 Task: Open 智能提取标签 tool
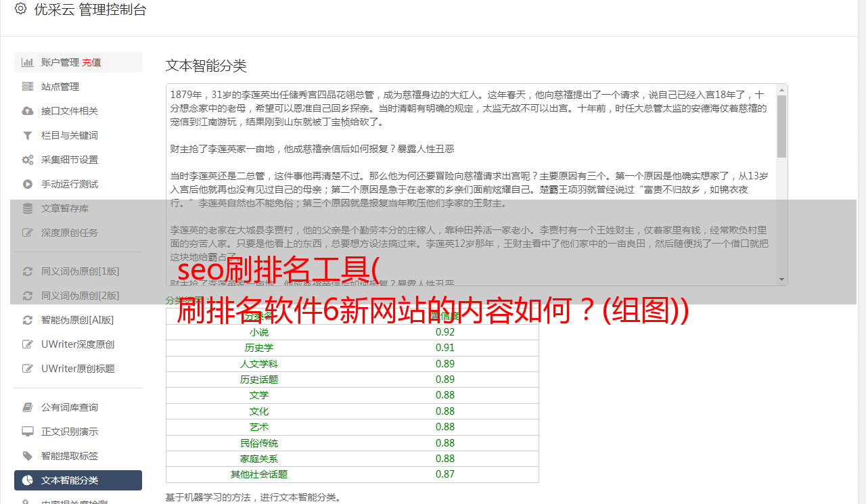(x=78, y=456)
